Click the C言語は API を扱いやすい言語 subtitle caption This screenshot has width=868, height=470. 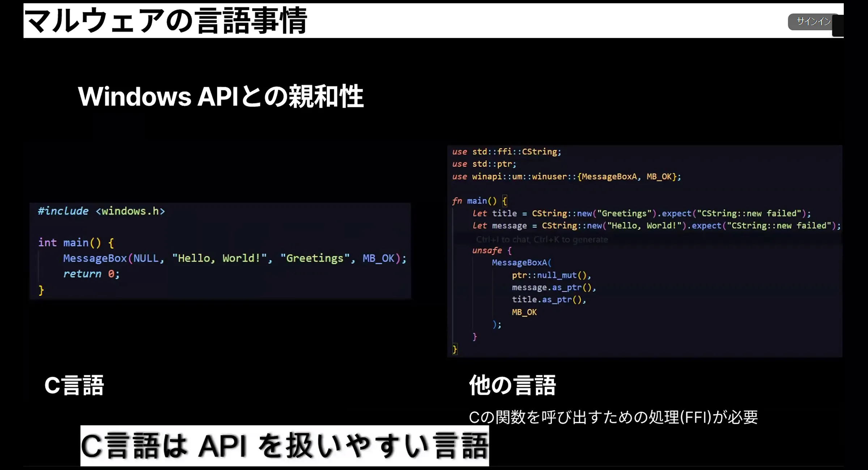pyautogui.click(x=284, y=446)
